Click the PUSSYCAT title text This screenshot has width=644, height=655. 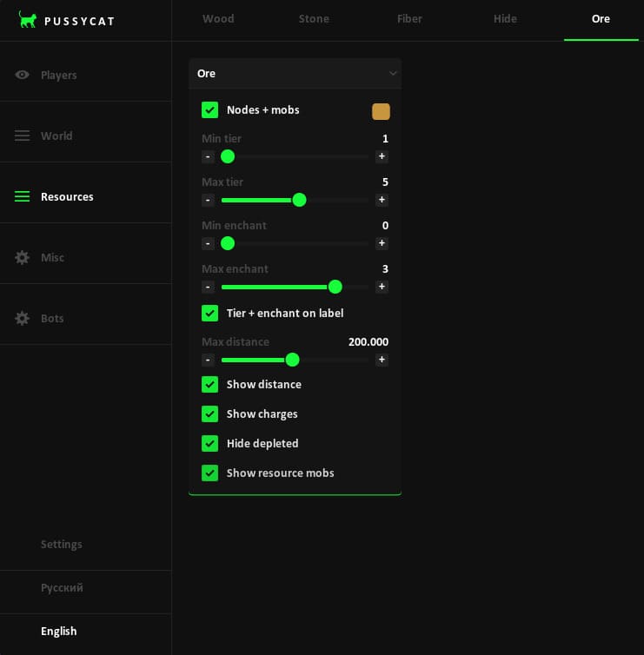click(x=79, y=22)
